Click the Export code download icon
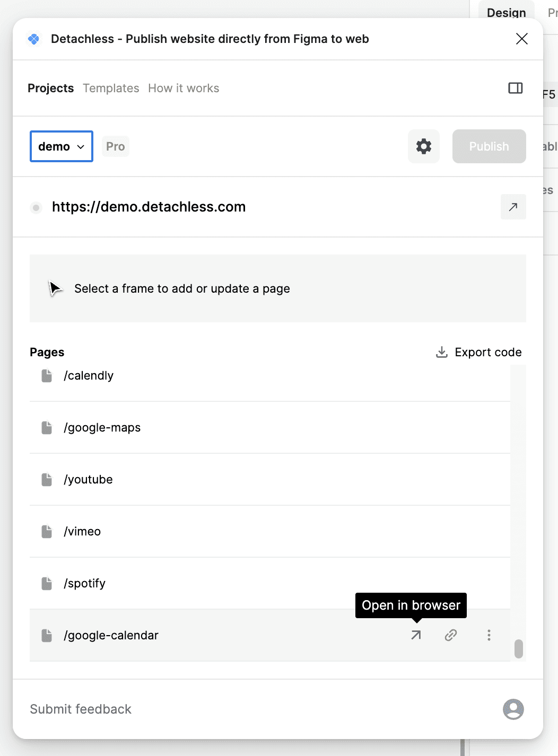Image resolution: width=558 pixels, height=756 pixels. coord(441,352)
